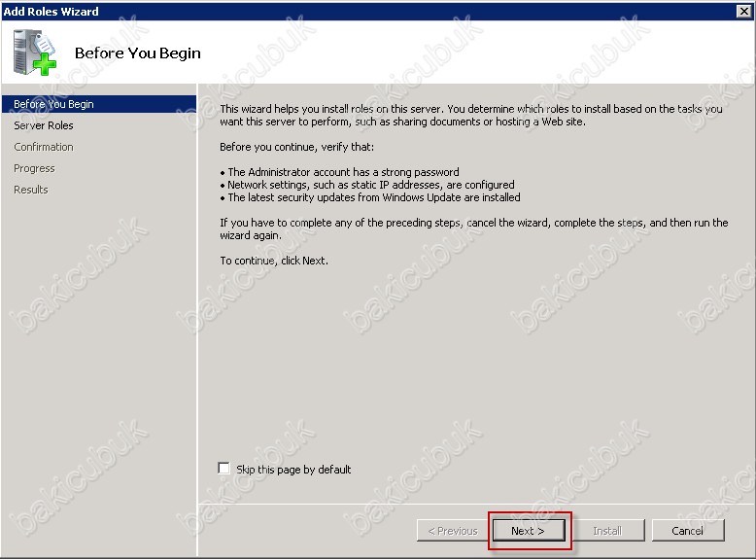Click 'To continue, click Next.' text
The width and height of the screenshot is (756, 560).
click(274, 261)
